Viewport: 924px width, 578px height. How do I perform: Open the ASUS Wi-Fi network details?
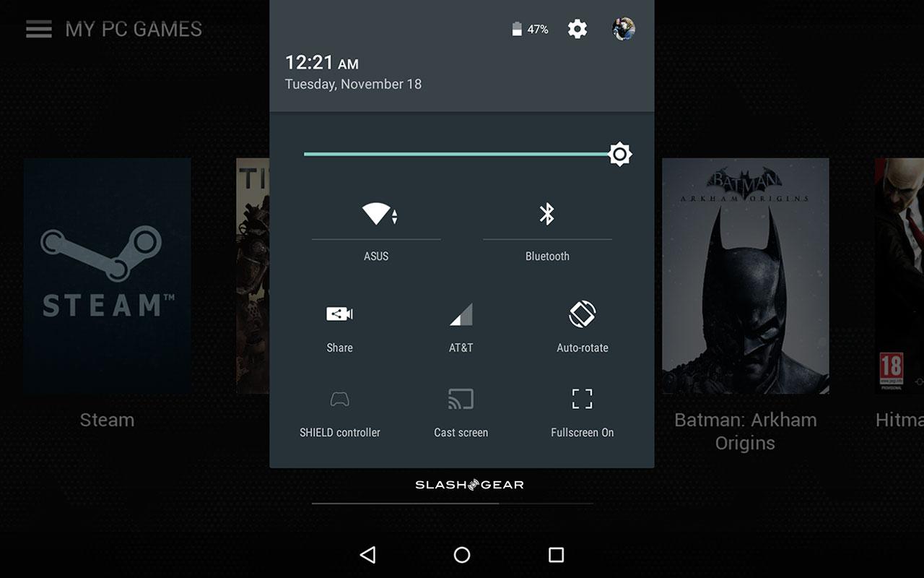tap(376, 256)
